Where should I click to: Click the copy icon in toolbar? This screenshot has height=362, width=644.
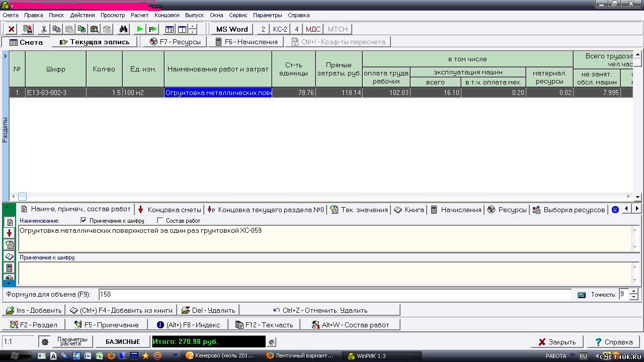[57, 29]
